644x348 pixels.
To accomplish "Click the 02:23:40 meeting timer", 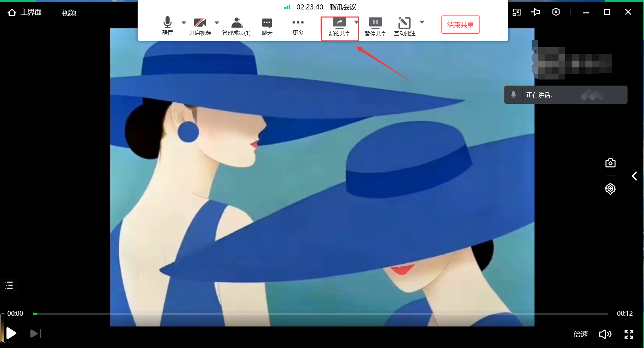I will [310, 7].
